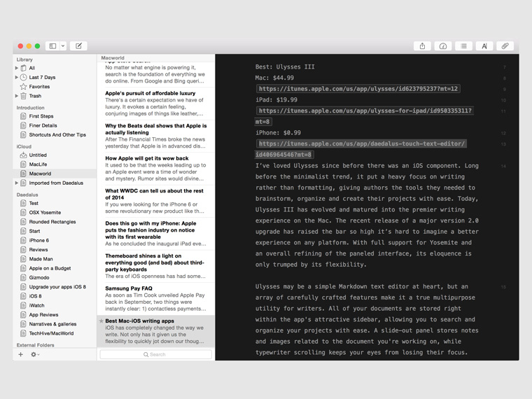The width and height of the screenshot is (532, 399).
Task: Click the iTunes Ulysses app link
Action: 358,89
